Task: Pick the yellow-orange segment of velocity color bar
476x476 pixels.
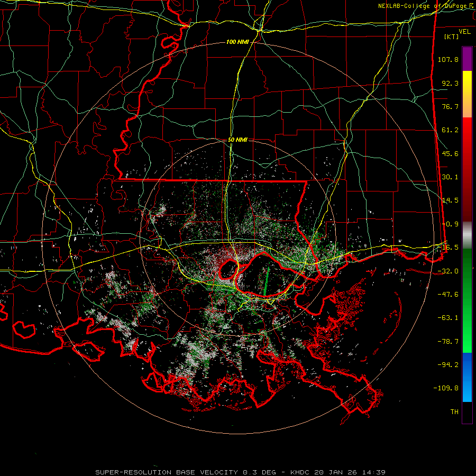Action: pyautogui.click(x=467, y=94)
